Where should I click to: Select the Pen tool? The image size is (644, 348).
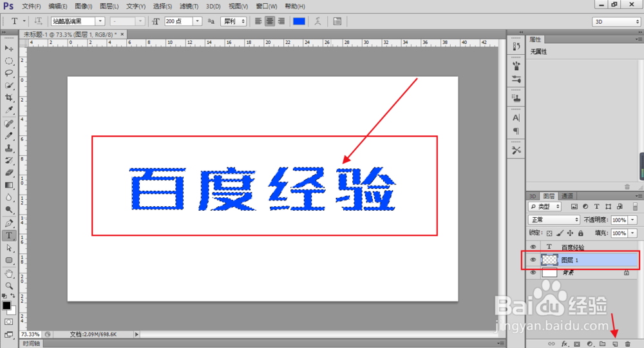(x=8, y=224)
